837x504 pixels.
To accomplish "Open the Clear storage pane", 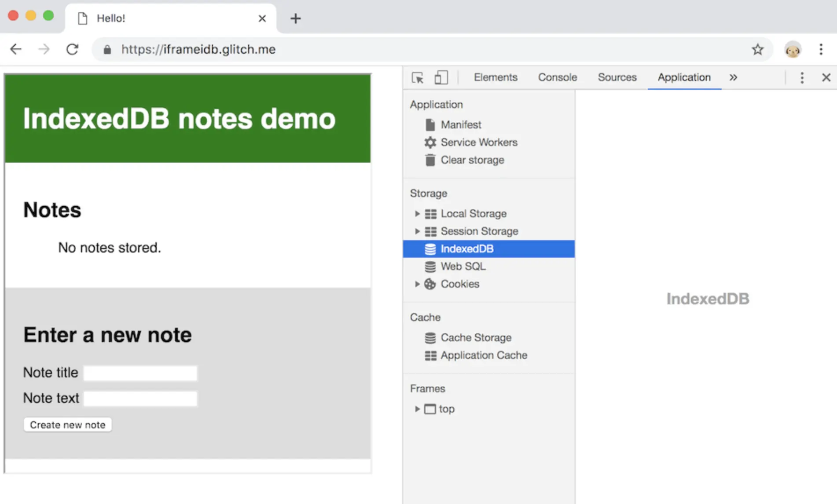I will 472,160.
